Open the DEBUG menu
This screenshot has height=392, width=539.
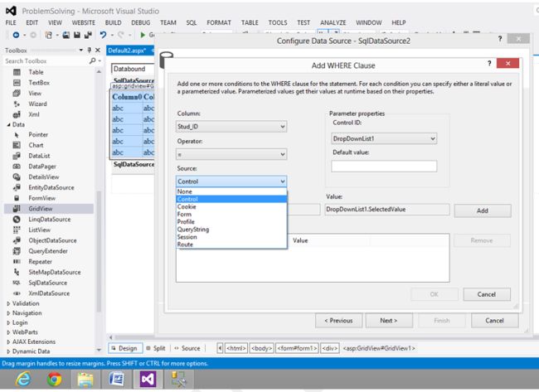(141, 22)
